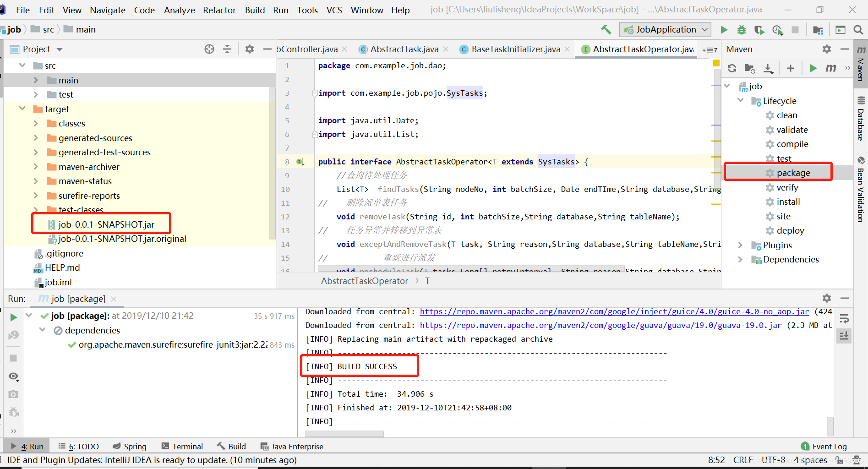Collapse dependencies node in Run tree
868x469 pixels.
point(43,330)
